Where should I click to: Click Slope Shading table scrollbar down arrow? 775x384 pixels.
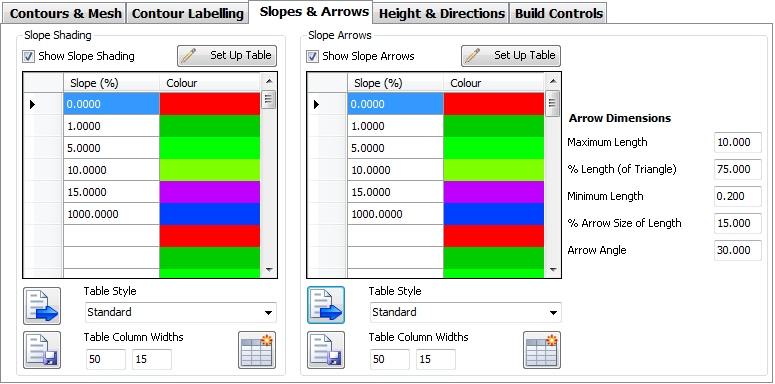pyautogui.click(x=268, y=269)
